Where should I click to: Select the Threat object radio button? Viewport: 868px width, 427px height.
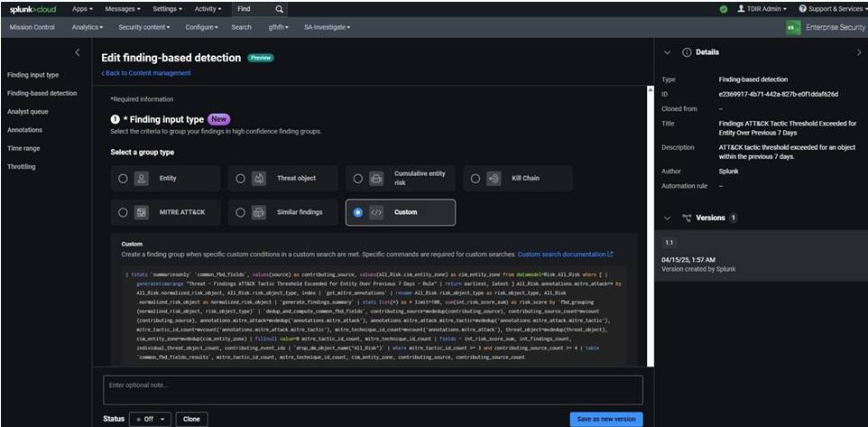240,179
